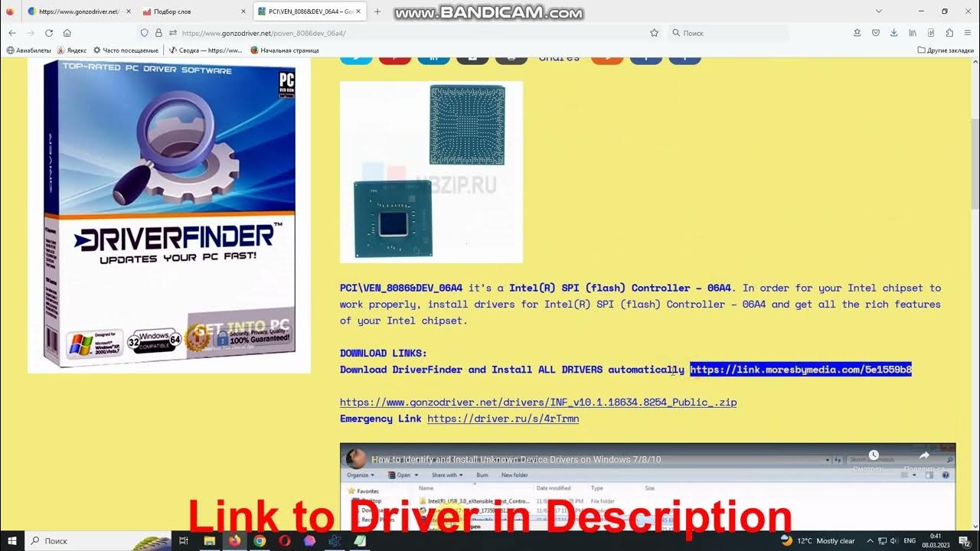Open the clock and calendar 0:41
Image resolution: width=980 pixels, height=551 pixels.
coord(936,540)
